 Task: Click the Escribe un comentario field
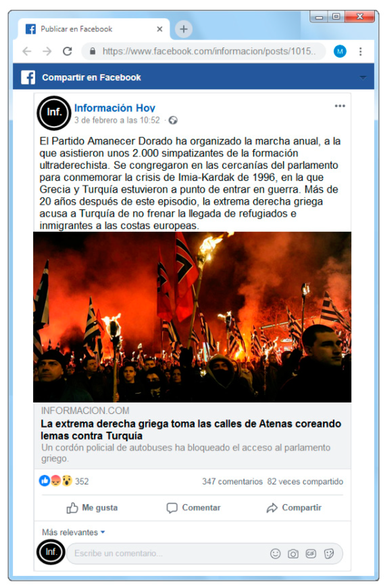[x=168, y=553]
